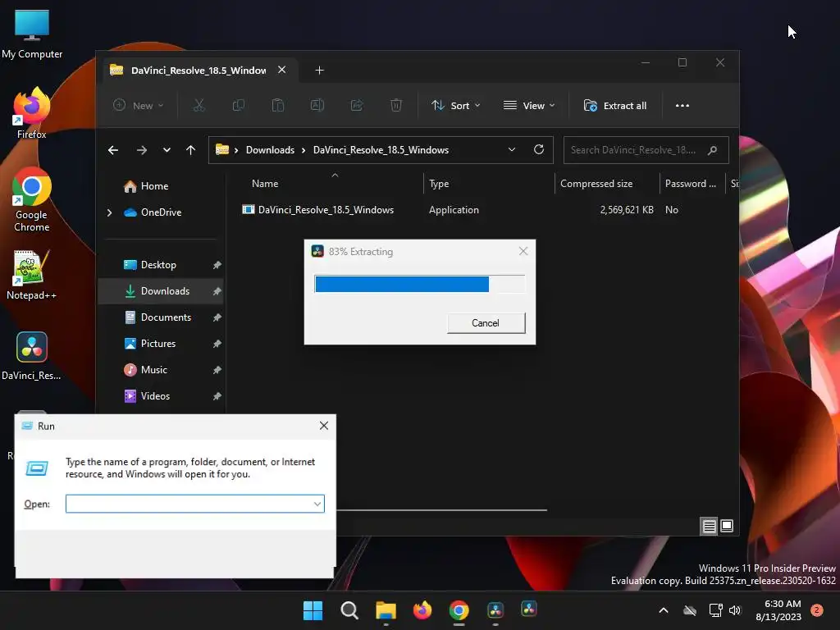This screenshot has width=840, height=630.
Task: Click the Delete trash icon
Action: coord(396,106)
